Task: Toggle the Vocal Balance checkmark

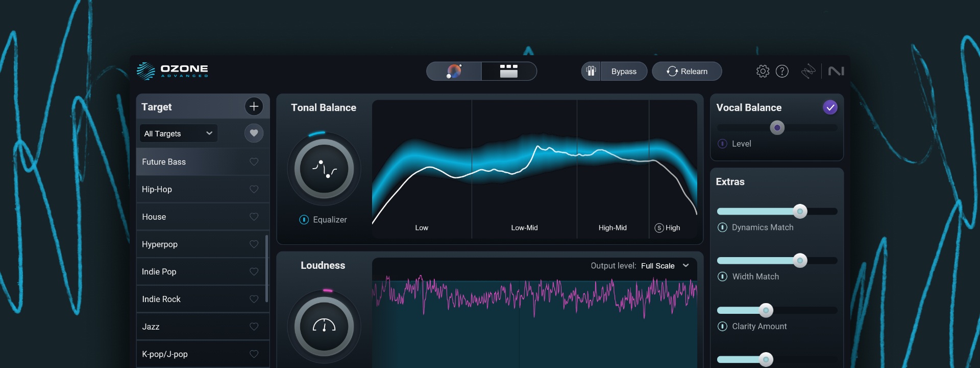Action: pyautogui.click(x=830, y=107)
